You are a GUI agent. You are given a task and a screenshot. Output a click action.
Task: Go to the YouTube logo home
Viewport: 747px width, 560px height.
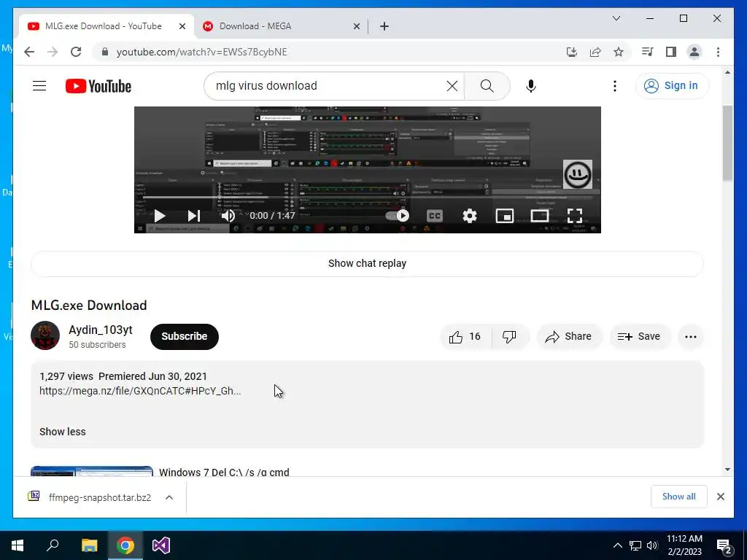click(x=98, y=86)
